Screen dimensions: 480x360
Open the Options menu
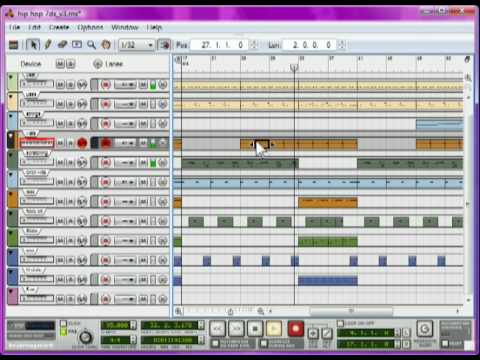(90, 27)
